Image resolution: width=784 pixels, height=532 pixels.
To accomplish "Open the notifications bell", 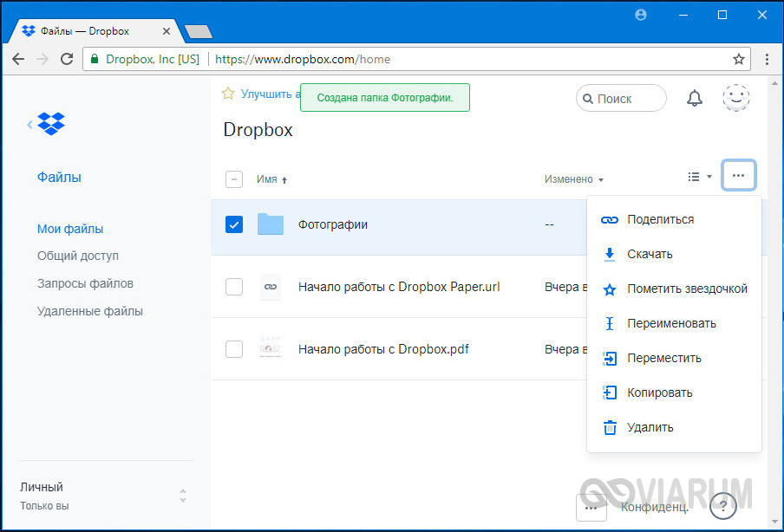I will point(694,98).
